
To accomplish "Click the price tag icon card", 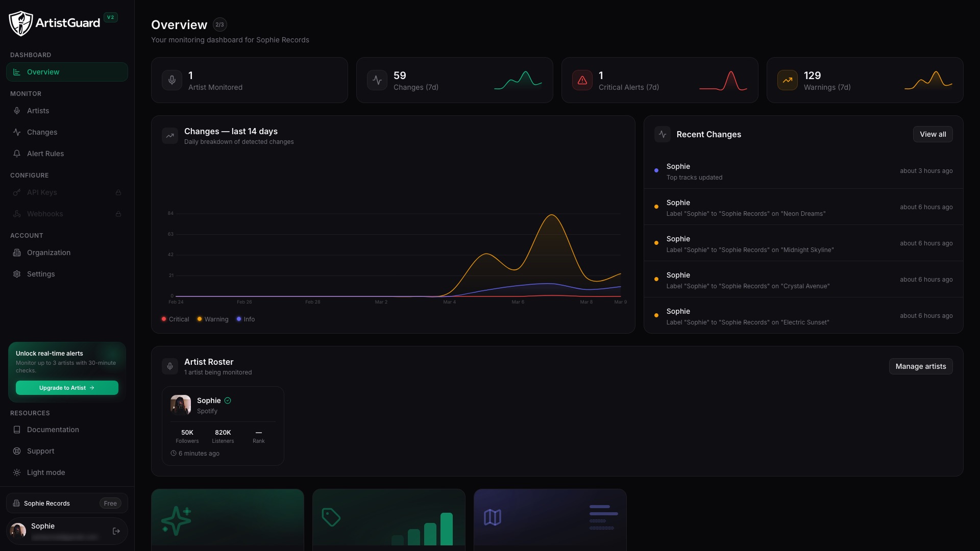I will coord(331,517).
